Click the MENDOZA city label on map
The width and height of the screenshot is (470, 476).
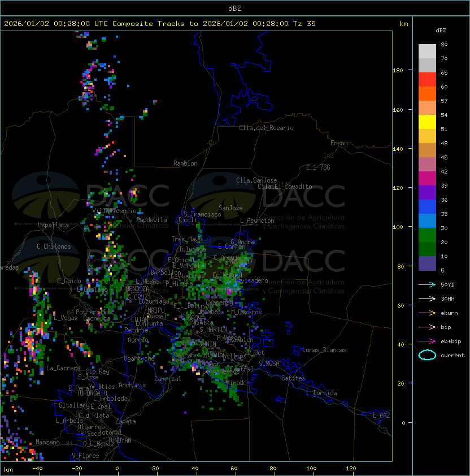[137, 289]
